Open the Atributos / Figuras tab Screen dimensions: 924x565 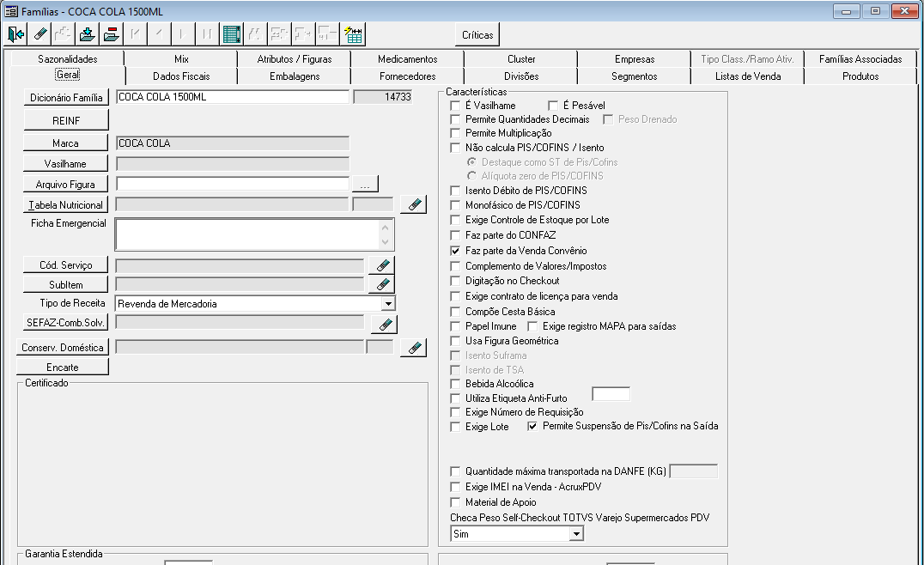pyautogui.click(x=295, y=59)
